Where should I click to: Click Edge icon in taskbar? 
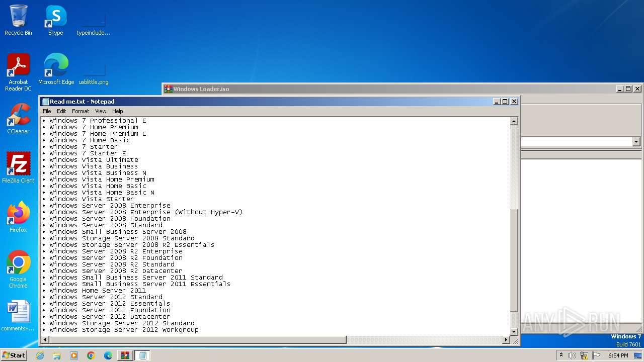(108, 355)
